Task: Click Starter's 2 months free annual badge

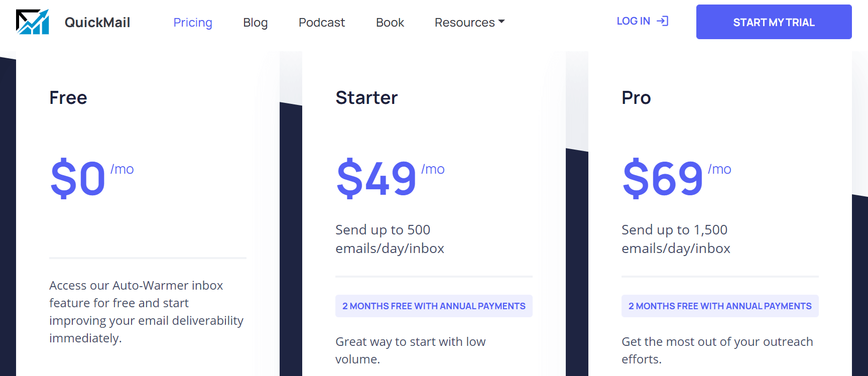Action: point(434,306)
